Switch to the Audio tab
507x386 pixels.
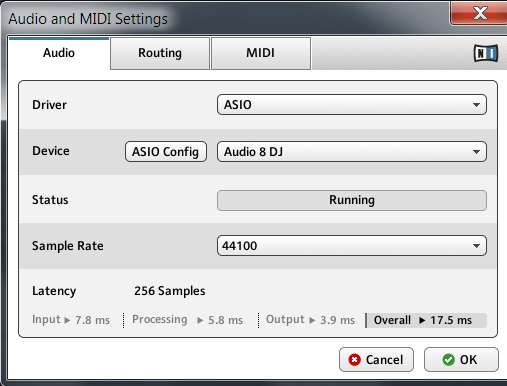pyautogui.click(x=59, y=53)
